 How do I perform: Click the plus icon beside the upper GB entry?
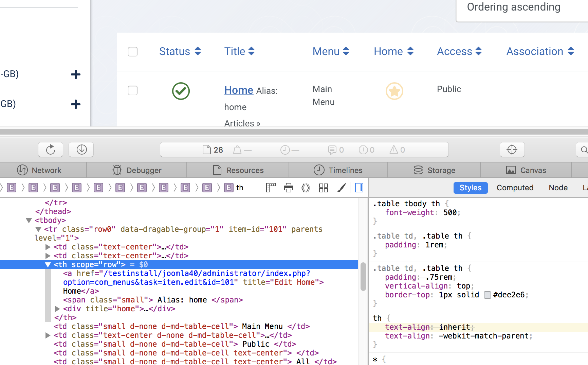click(x=76, y=74)
